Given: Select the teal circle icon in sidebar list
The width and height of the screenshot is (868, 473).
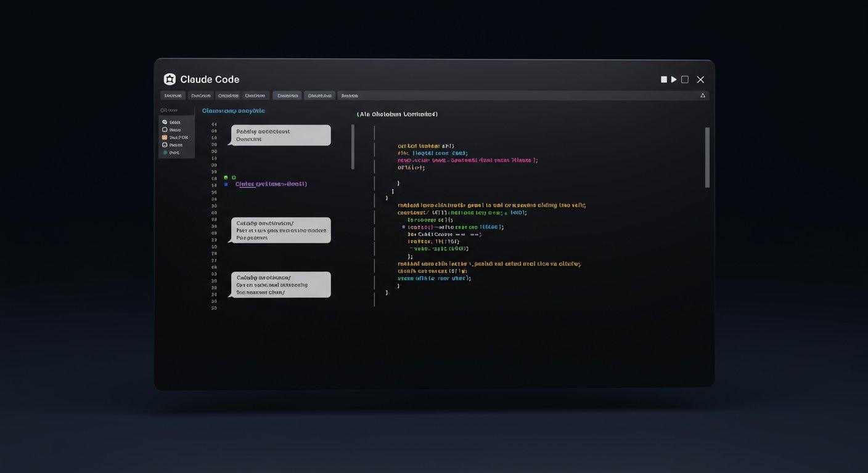Looking at the screenshot, I should 165,152.
